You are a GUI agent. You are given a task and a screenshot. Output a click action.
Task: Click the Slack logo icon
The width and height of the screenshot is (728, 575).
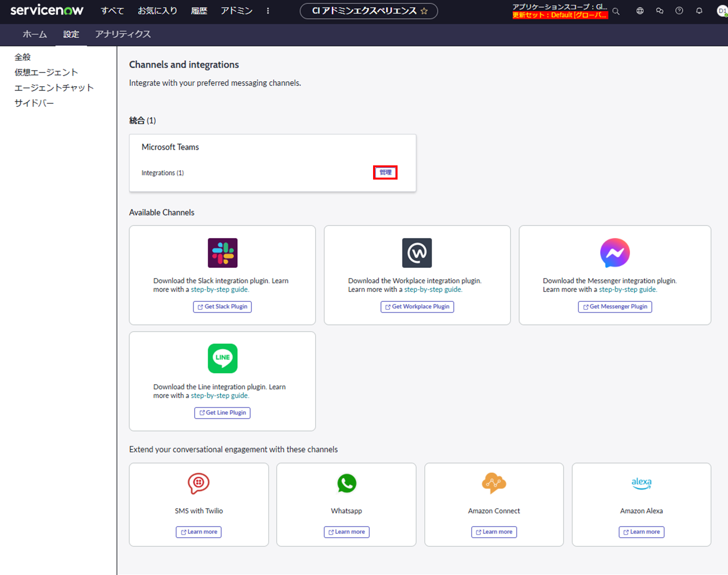point(223,253)
